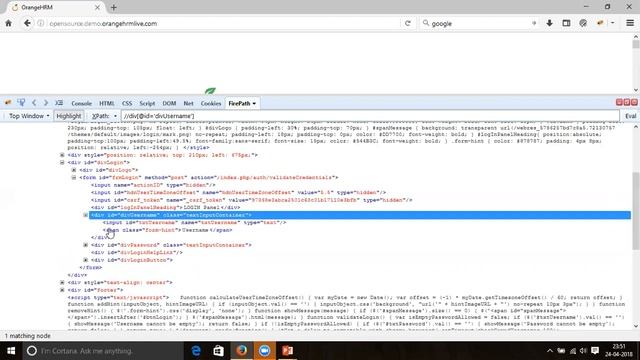
Task: Collapse the divLogin node
Action: tap(62, 162)
